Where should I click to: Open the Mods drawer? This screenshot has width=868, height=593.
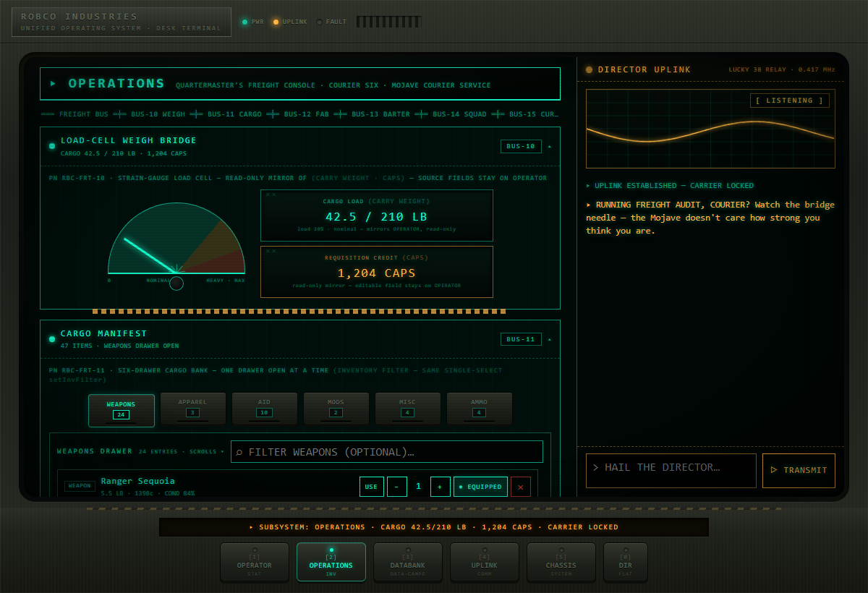point(336,409)
